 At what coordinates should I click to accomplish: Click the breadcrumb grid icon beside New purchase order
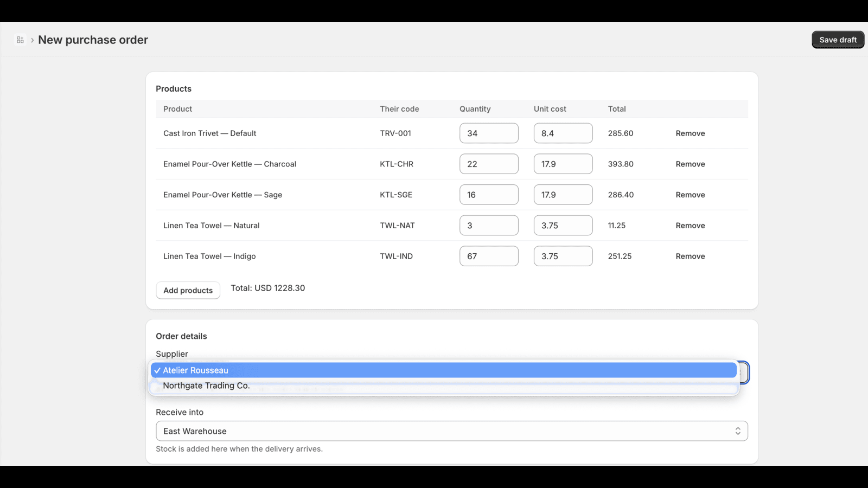20,40
